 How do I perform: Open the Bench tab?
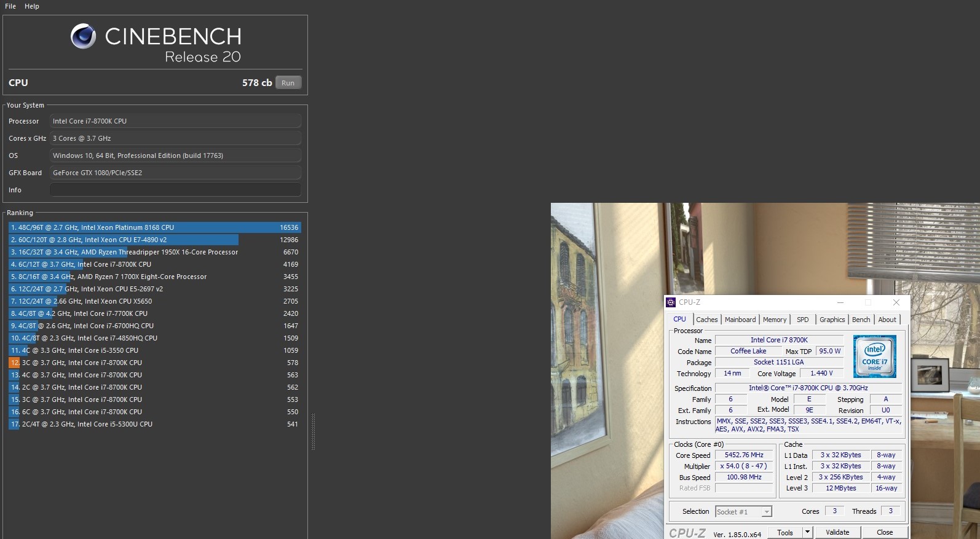coord(861,320)
